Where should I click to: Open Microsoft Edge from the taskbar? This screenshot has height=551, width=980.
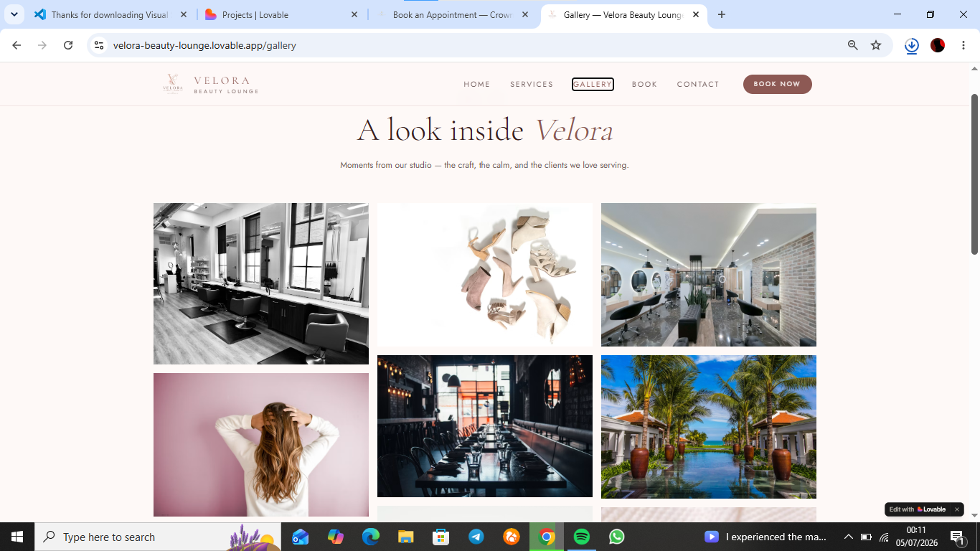371,537
